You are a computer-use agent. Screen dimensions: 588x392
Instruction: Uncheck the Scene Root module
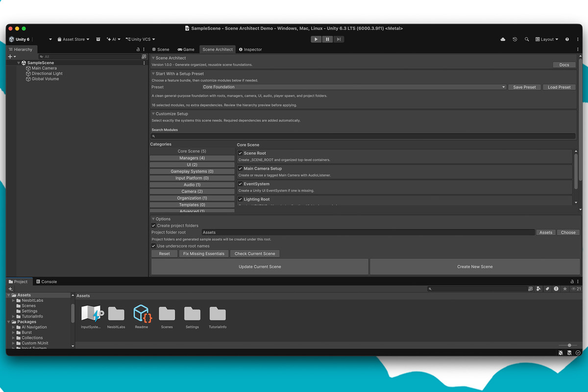pyautogui.click(x=241, y=153)
